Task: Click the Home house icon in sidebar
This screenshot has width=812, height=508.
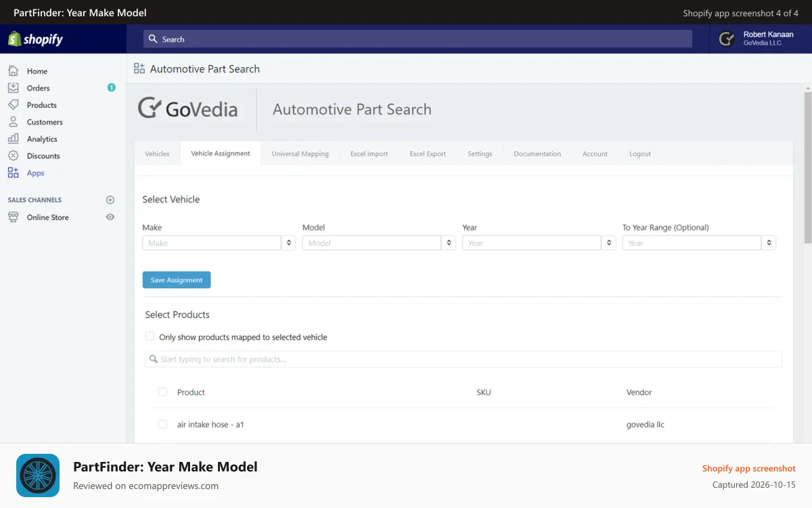Action: tap(13, 70)
